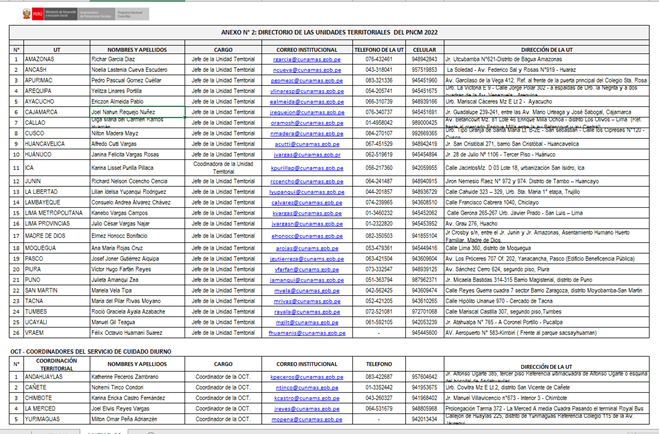The image size is (659, 434).
Task: Select the selected cell 'Joel Nahun Requejo Nuñez'
Action: pyautogui.click(x=137, y=112)
